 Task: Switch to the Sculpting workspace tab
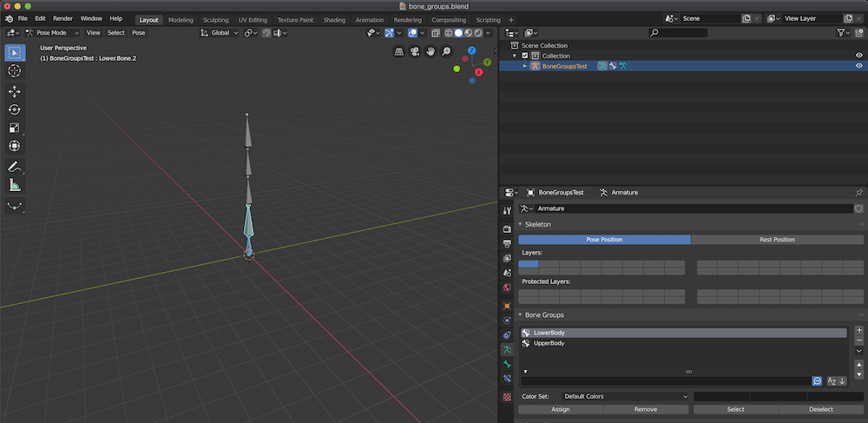pyautogui.click(x=215, y=19)
